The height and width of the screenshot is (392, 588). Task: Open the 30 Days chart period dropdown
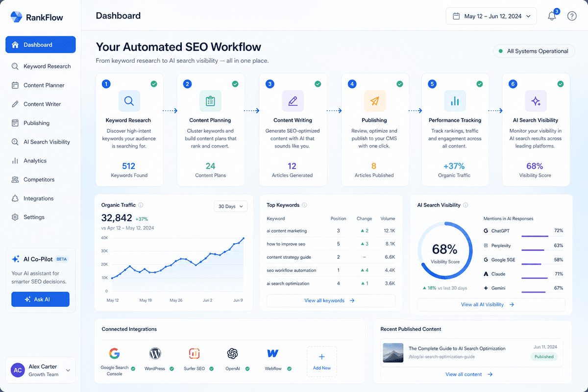click(231, 206)
